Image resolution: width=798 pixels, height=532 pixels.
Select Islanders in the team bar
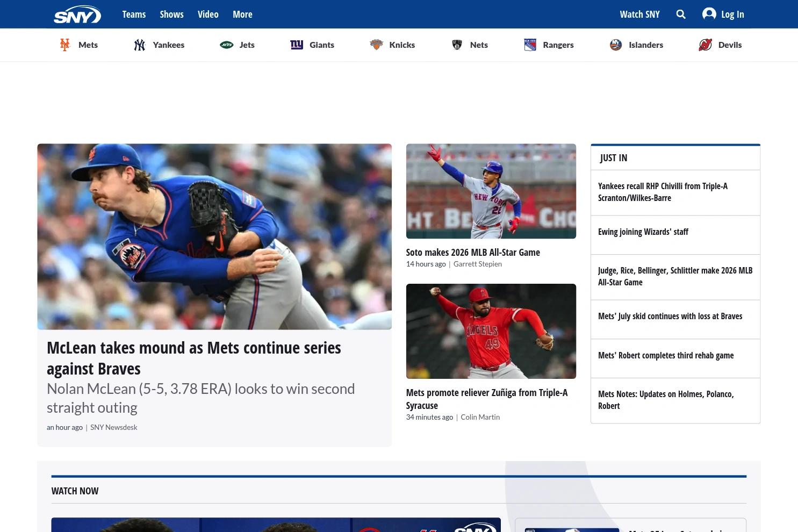coord(646,45)
